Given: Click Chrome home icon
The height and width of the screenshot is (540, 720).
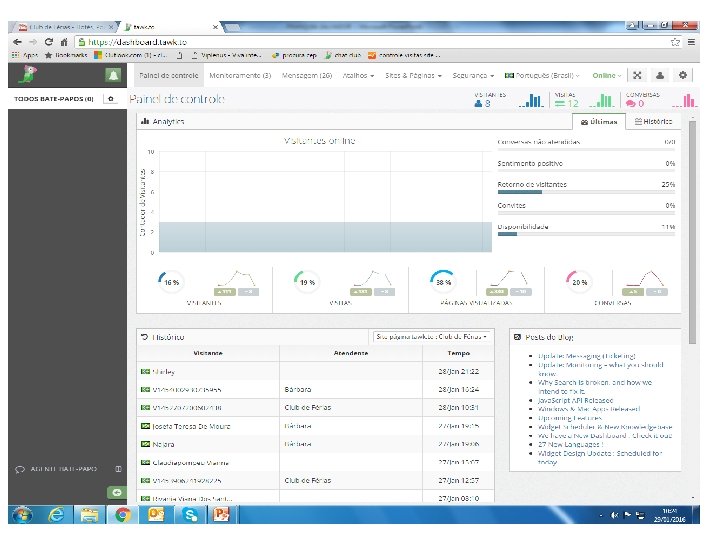Looking at the screenshot, I should pos(64,42).
